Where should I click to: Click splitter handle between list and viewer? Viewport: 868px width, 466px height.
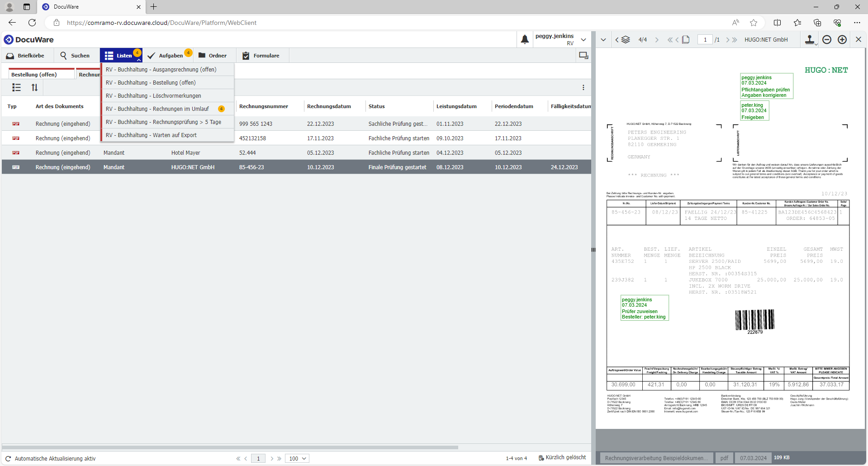593,250
